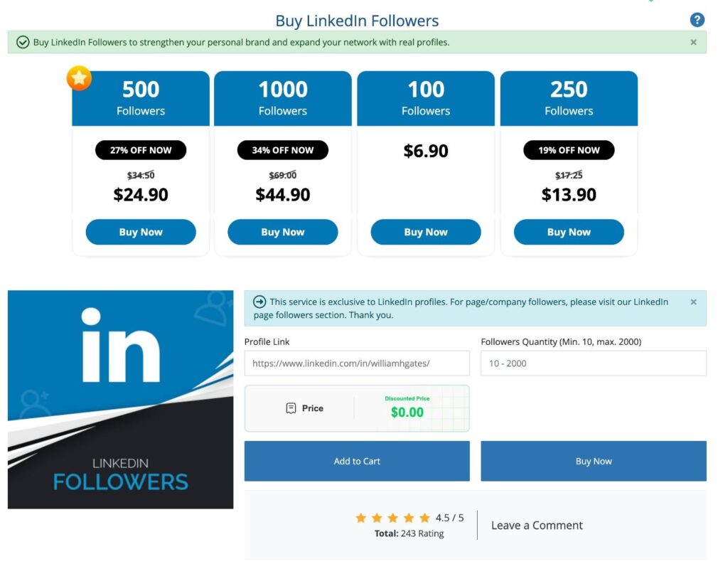Viewport: 728px width, 574px height.
Task: Click the large Buy Now button beside Add to Cart
Action: coord(593,461)
